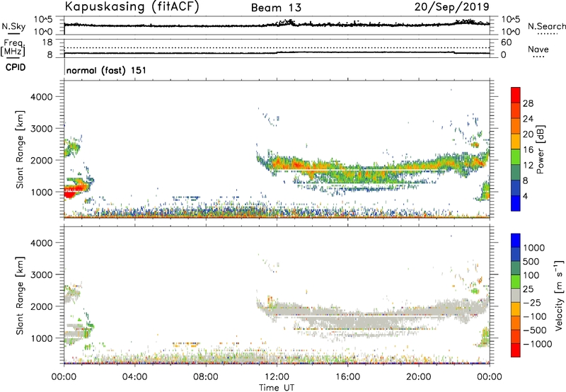Click the "24" label on Power colorbar
This screenshot has height=392, width=566.
[528, 119]
